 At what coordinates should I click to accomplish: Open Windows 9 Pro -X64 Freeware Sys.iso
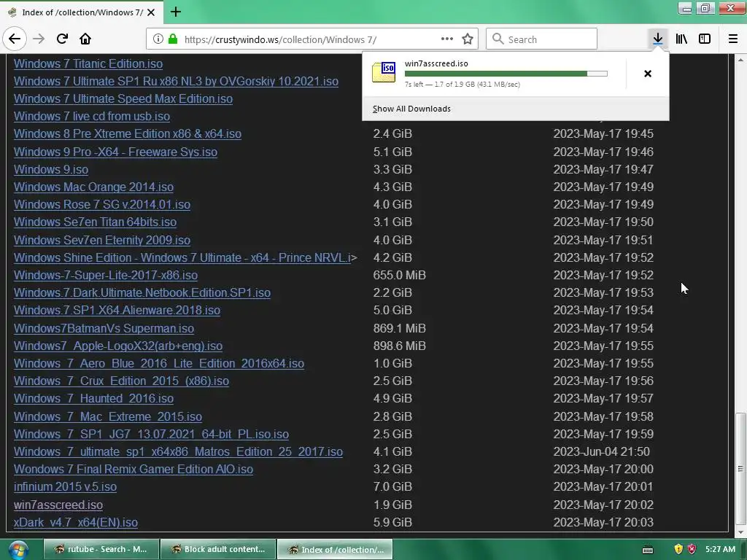click(x=115, y=152)
